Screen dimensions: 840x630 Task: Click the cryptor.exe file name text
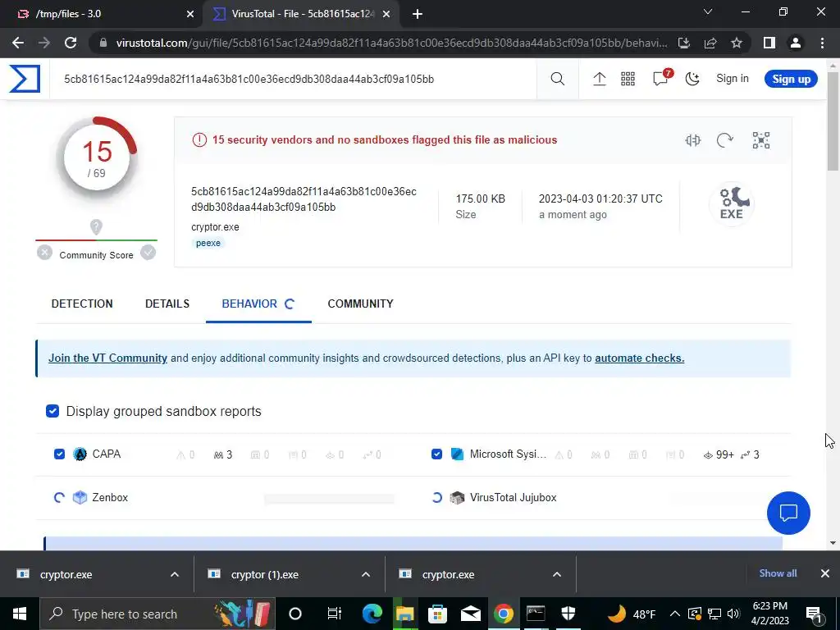pyautogui.click(x=216, y=227)
